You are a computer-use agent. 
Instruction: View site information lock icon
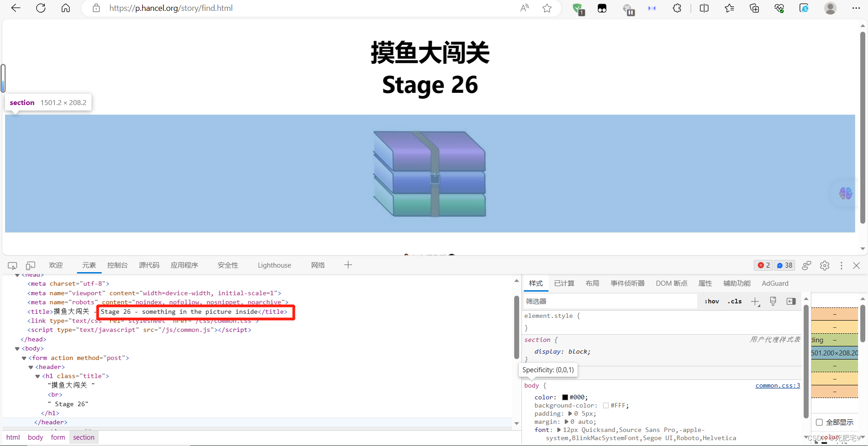click(x=96, y=8)
